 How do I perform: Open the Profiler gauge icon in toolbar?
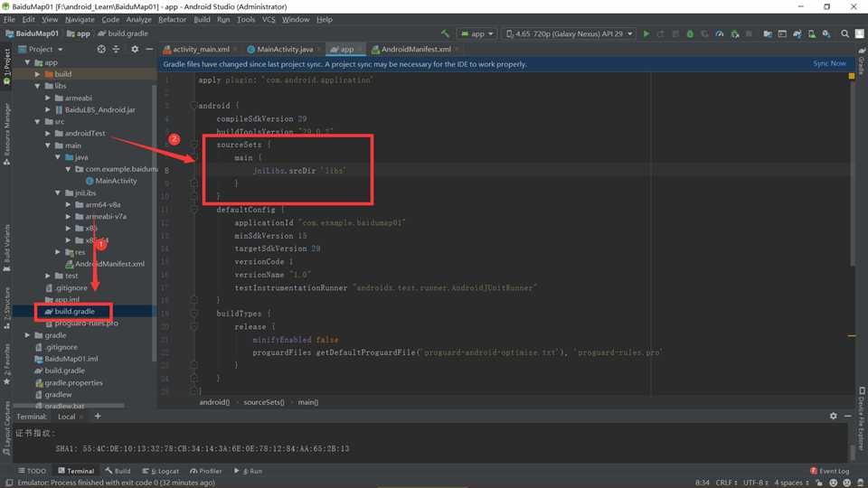point(719,33)
